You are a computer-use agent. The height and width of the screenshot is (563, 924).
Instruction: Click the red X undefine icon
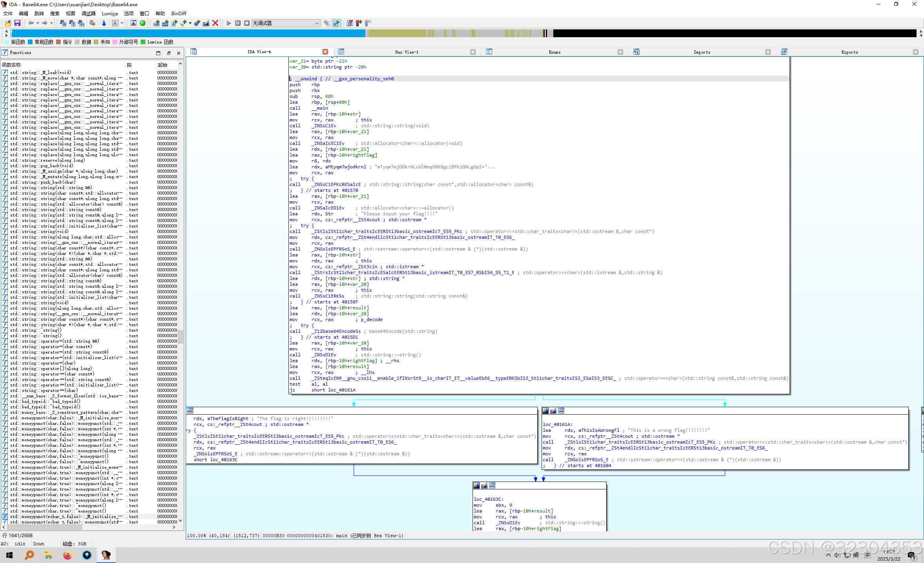pyautogui.click(x=216, y=23)
